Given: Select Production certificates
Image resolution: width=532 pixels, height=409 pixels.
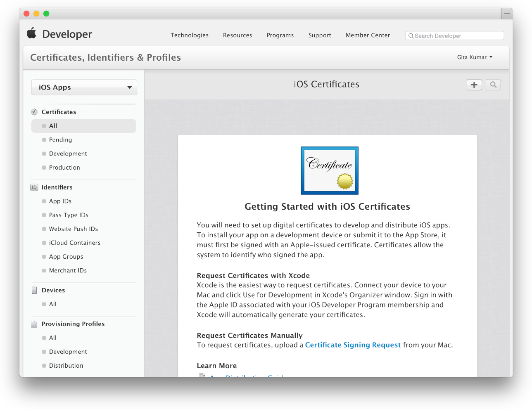Looking at the screenshot, I should coord(64,168).
